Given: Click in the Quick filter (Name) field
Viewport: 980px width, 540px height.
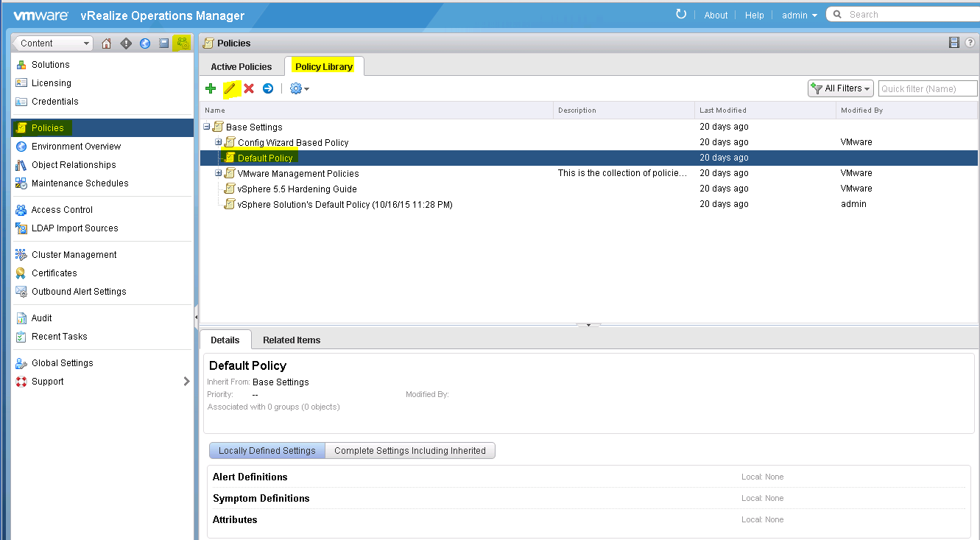Looking at the screenshot, I should click(928, 88).
